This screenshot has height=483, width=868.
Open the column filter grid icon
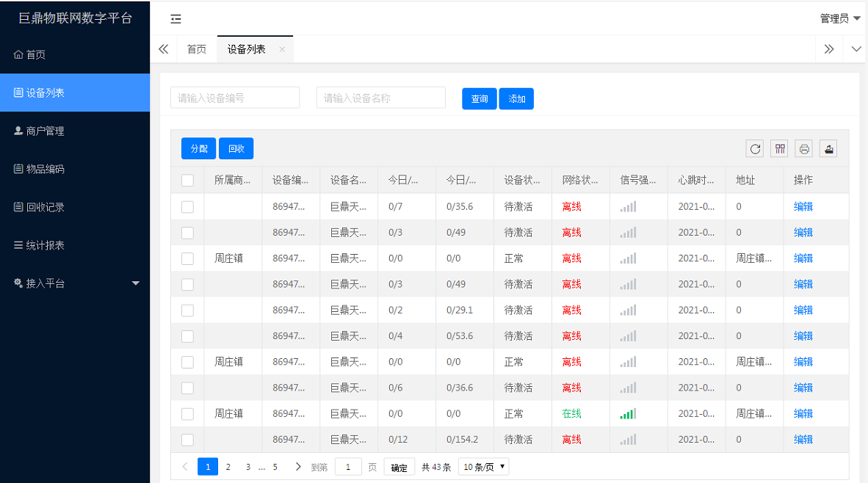779,149
